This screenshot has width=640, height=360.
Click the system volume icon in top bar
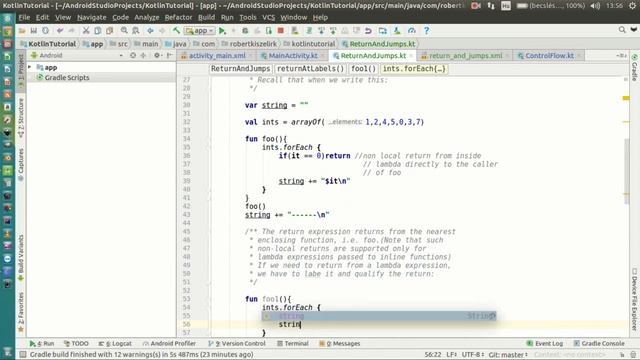tap(595, 6)
